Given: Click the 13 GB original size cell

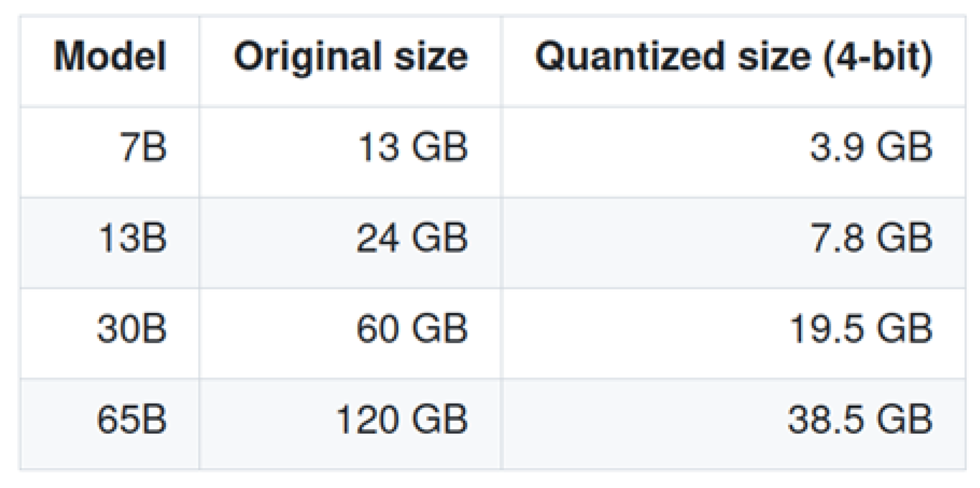Looking at the screenshot, I should tap(412, 147).
